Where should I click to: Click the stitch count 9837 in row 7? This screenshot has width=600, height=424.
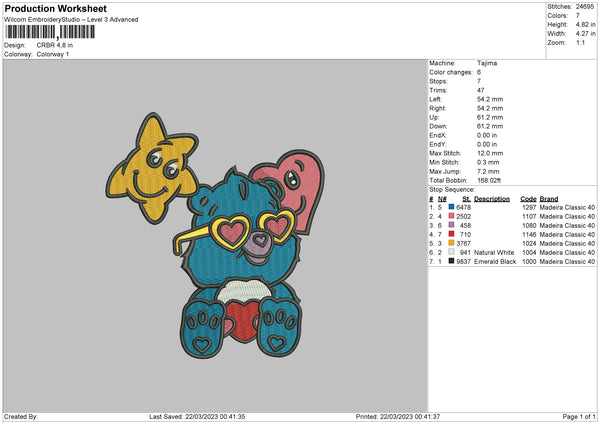(x=463, y=261)
